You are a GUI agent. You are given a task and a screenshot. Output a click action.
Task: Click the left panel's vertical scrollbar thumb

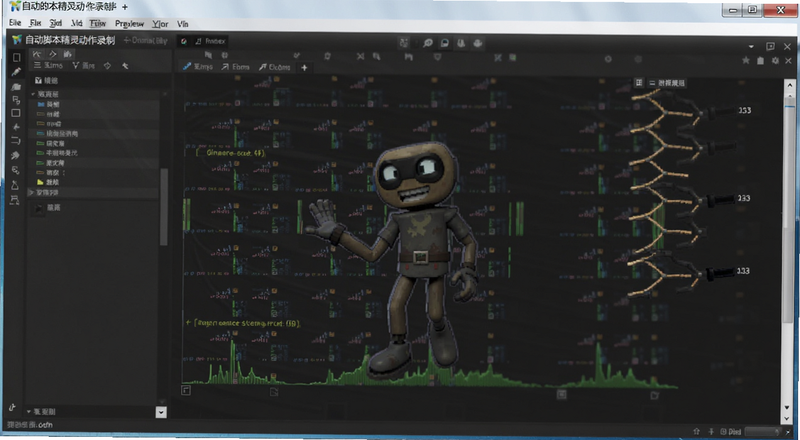(x=164, y=207)
